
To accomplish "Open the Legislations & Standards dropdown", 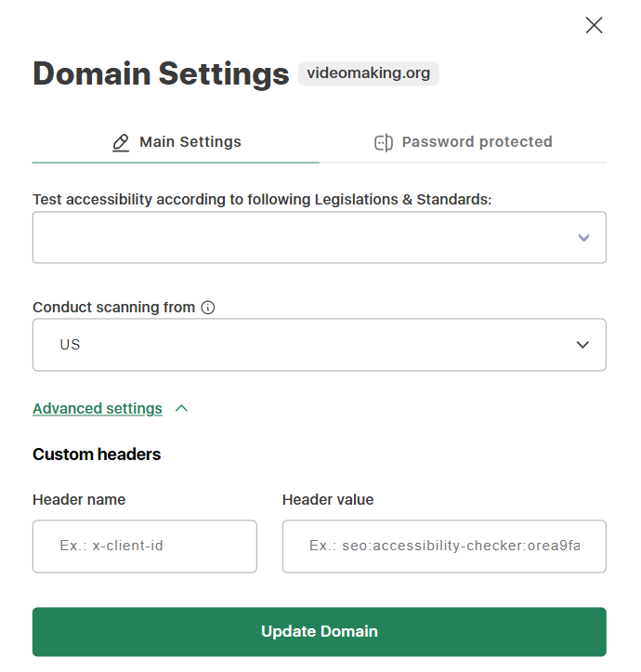I will click(319, 237).
